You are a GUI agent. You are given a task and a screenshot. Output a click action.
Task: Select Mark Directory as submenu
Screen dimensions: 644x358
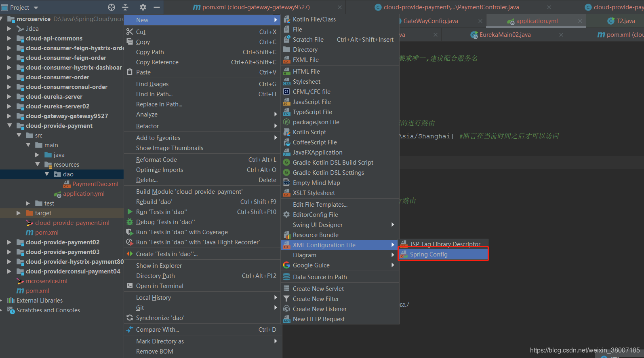(x=203, y=341)
